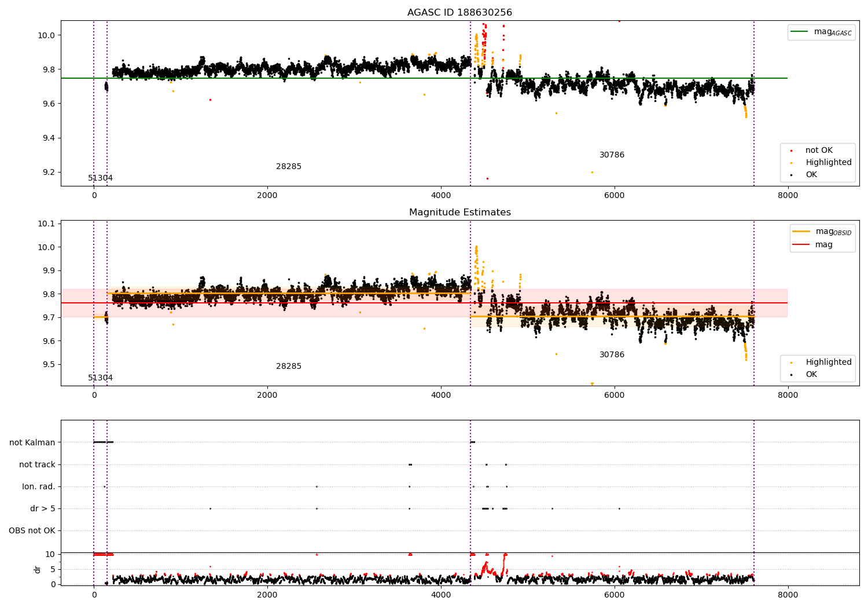Click the orange line sample for mag OBSID
Viewport: 868px width, 608px height.
click(801, 232)
